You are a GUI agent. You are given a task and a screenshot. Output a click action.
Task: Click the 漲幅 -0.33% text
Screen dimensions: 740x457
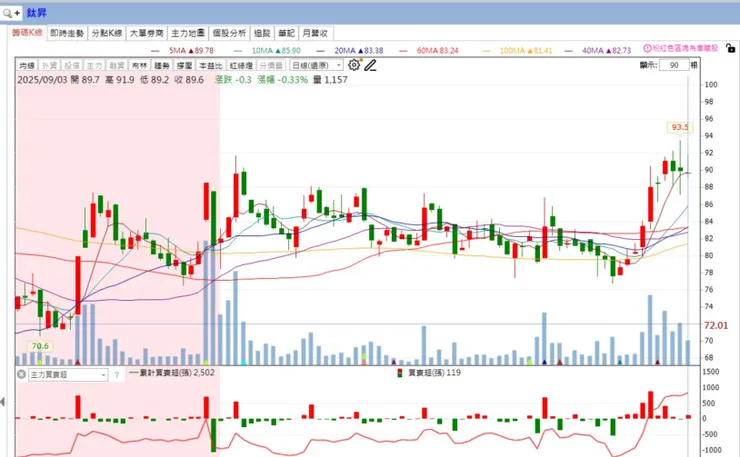282,80
